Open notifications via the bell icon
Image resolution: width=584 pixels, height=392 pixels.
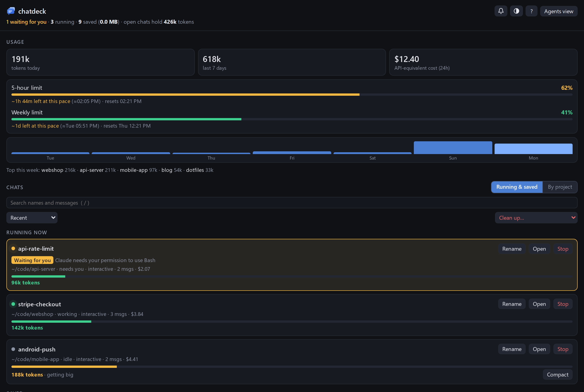(x=501, y=11)
